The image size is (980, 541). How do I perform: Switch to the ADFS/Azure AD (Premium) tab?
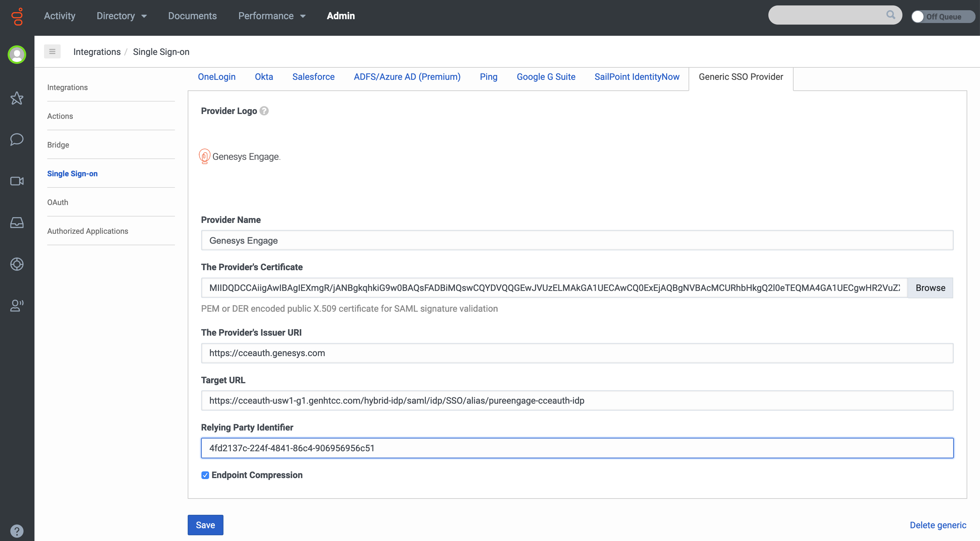407,77
